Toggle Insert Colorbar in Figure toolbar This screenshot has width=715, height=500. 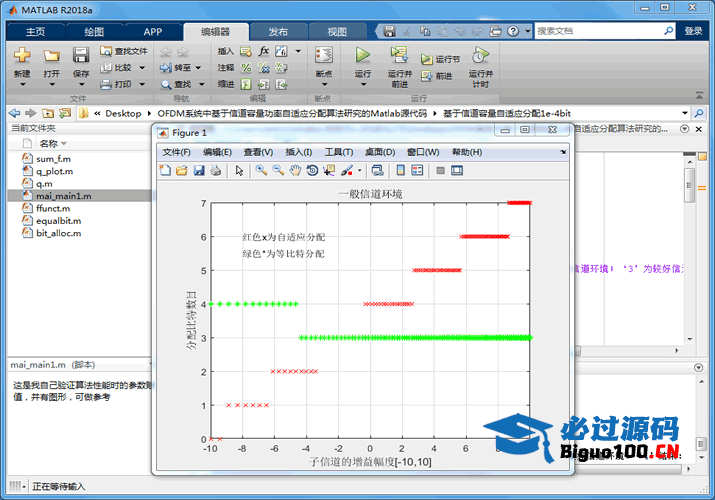400,171
